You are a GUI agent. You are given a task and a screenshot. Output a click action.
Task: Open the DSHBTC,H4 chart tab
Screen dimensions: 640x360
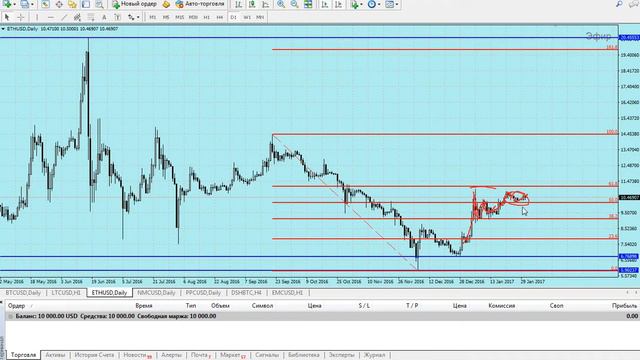246,293
